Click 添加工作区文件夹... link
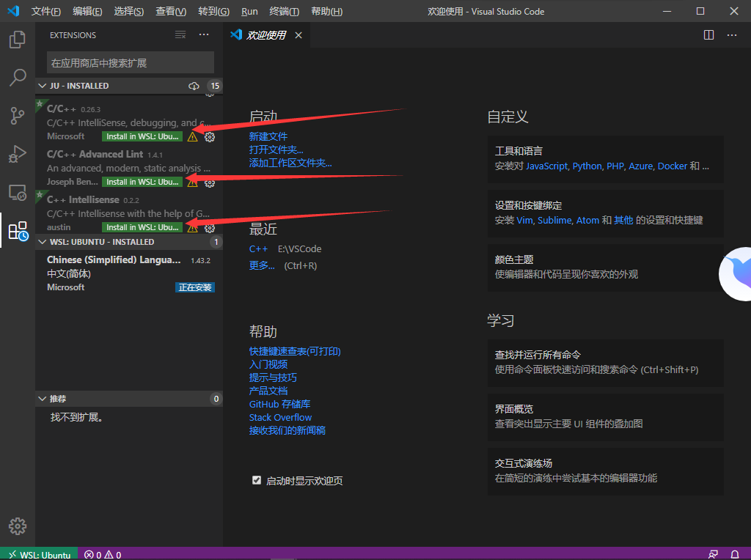Screen dimensions: 751x560 (290, 163)
